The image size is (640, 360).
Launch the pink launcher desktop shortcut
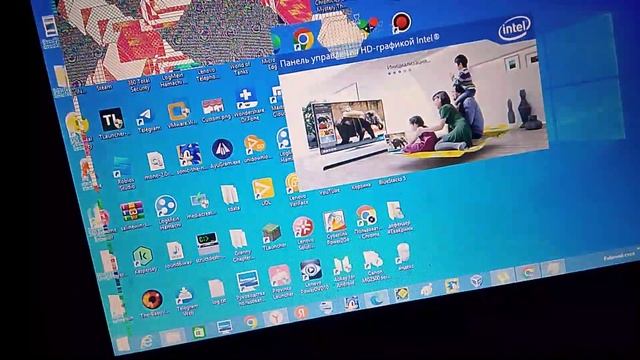pyautogui.click(x=280, y=276)
